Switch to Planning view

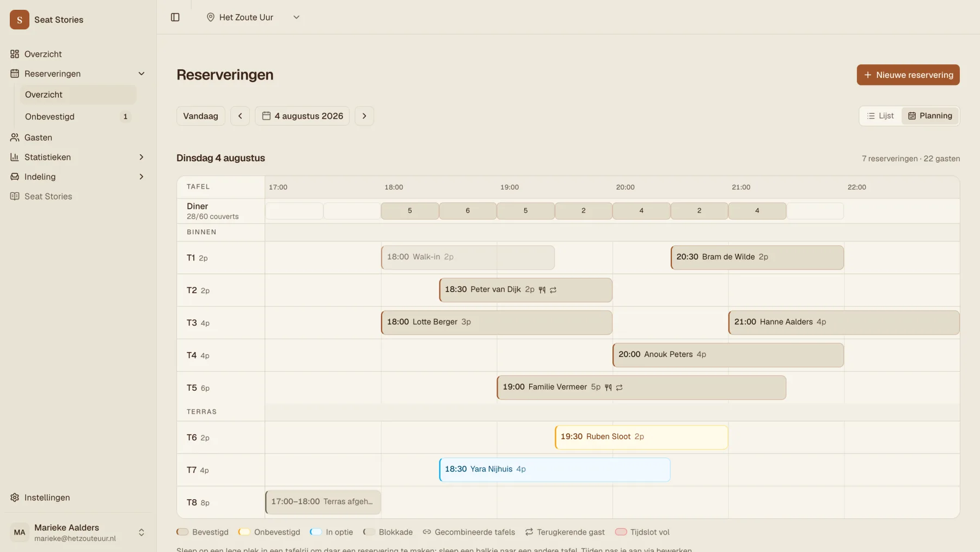(930, 116)
